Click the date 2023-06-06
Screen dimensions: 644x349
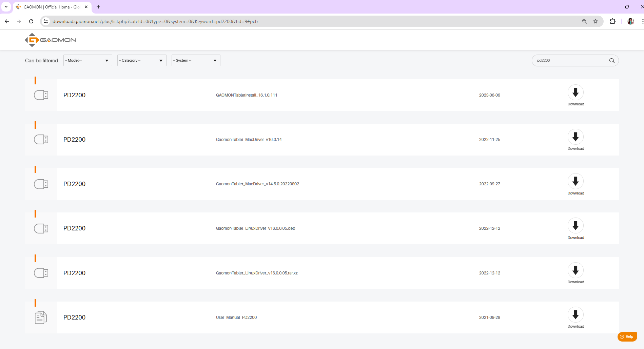[x=489, y=95]
